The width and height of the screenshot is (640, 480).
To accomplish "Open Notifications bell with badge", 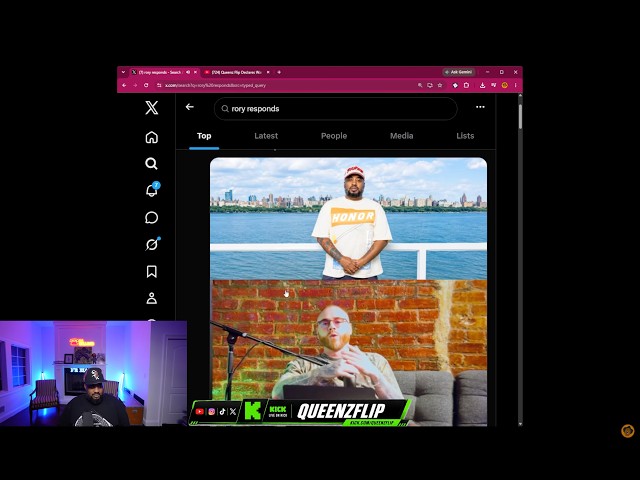I will [152, 190].
